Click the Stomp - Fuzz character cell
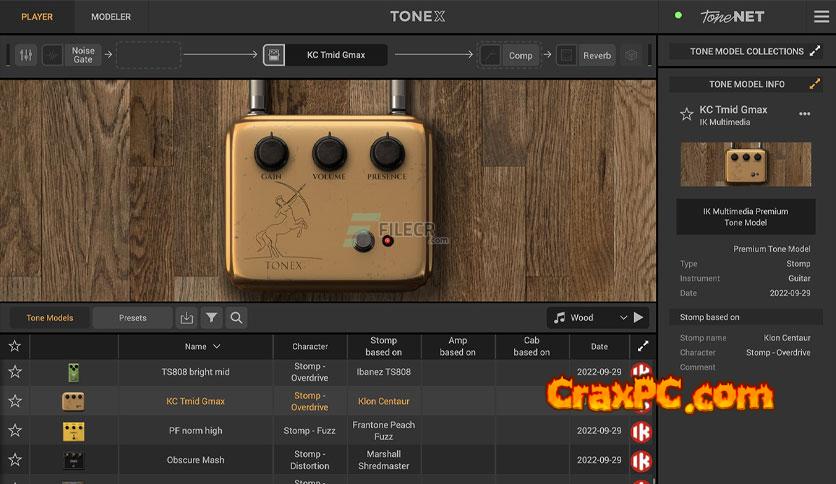The width and height of the screenshot is (836, 484). [309, 430]
